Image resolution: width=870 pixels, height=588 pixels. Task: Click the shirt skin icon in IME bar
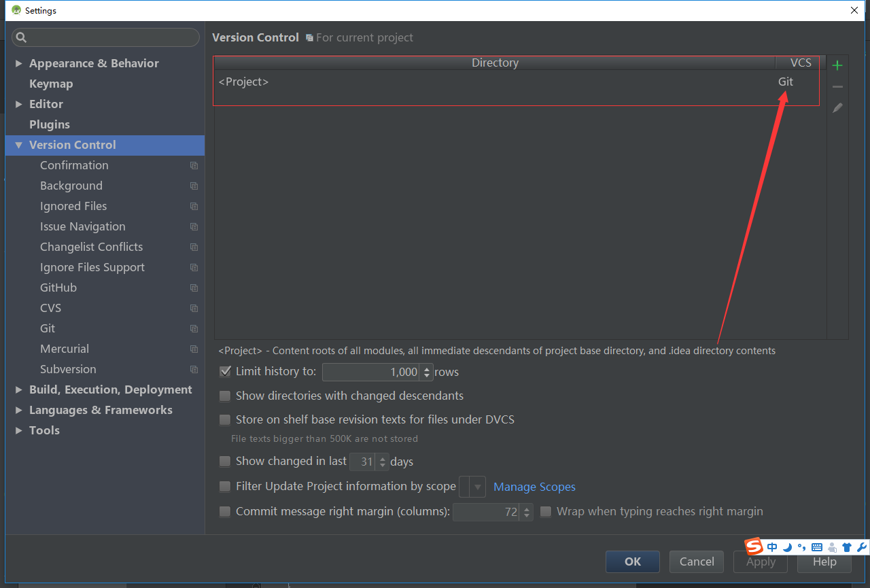[x=846, y=547]
